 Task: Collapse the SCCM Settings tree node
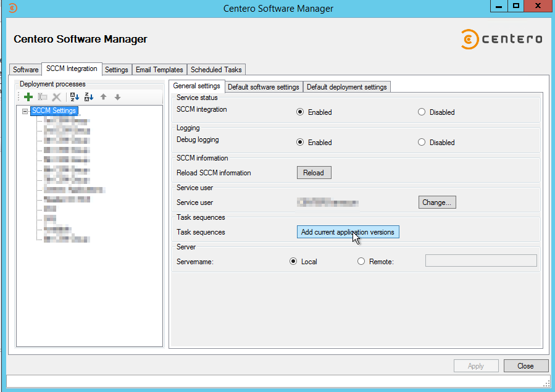[25, 111]
